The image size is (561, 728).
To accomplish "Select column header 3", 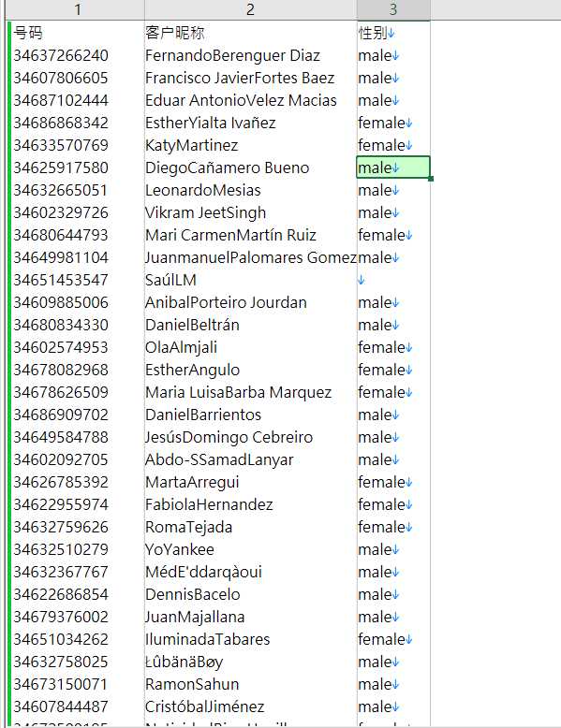I will 393,9.
